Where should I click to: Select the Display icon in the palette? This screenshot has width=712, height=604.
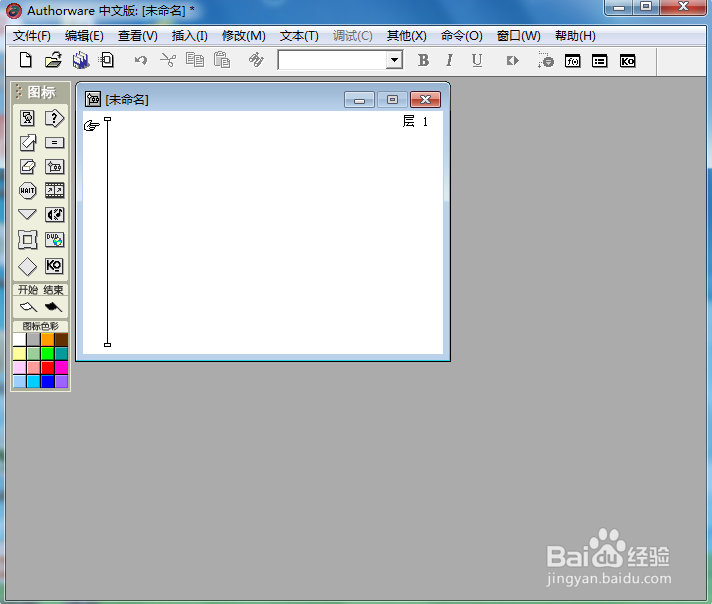click(28, 118)
